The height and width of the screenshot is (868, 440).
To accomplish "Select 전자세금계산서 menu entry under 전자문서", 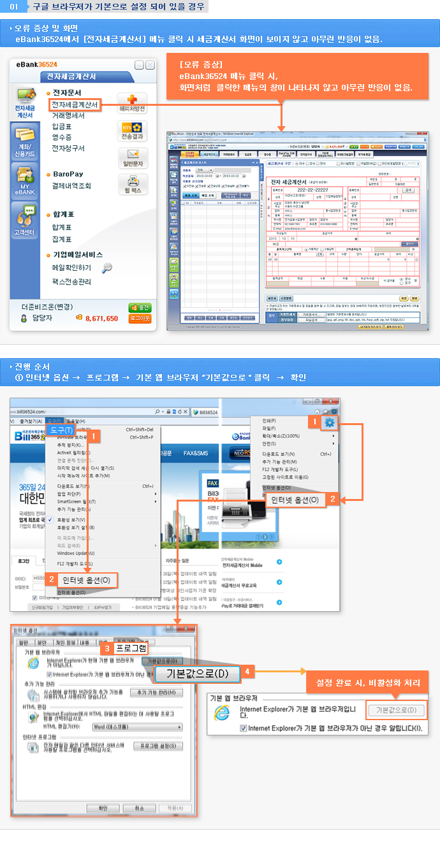I will (x=75, y=105).
